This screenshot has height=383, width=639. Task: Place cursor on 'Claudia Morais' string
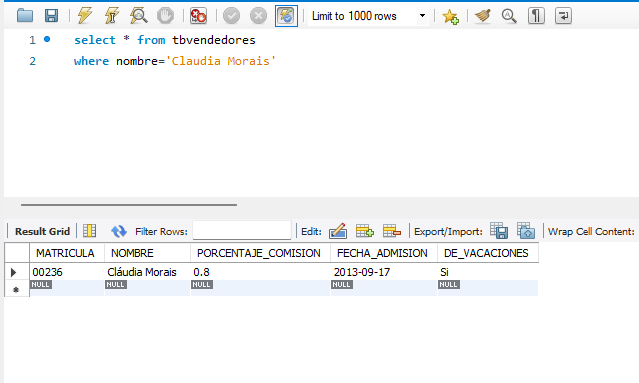(220, 61)
